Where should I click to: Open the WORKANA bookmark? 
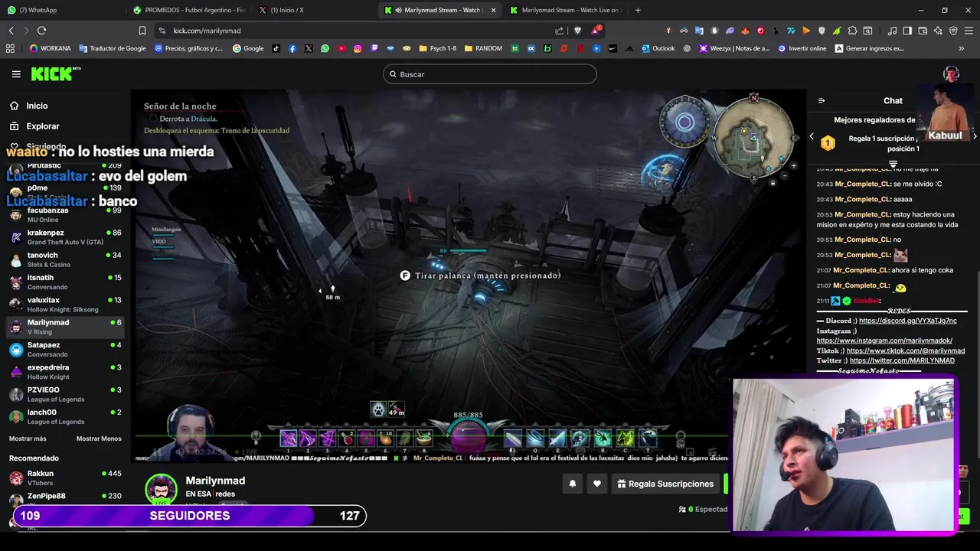click(50, 48)
